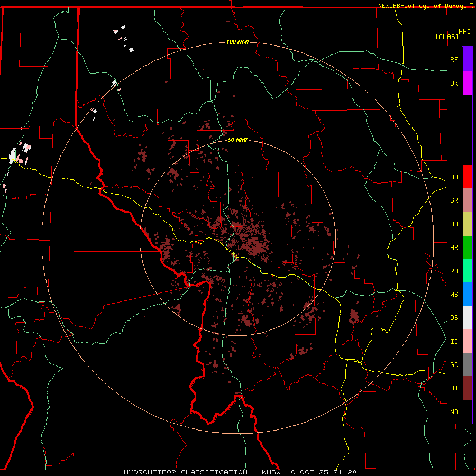Click the UK magenta legend swatch
The height and width of the screenshot is (476, 476).
point(467,83)
